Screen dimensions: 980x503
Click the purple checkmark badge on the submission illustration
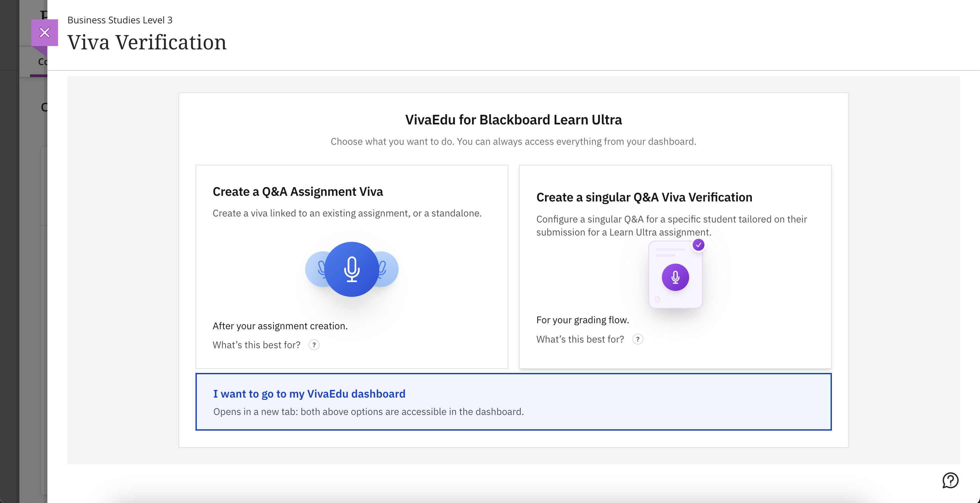click(698, 245)
